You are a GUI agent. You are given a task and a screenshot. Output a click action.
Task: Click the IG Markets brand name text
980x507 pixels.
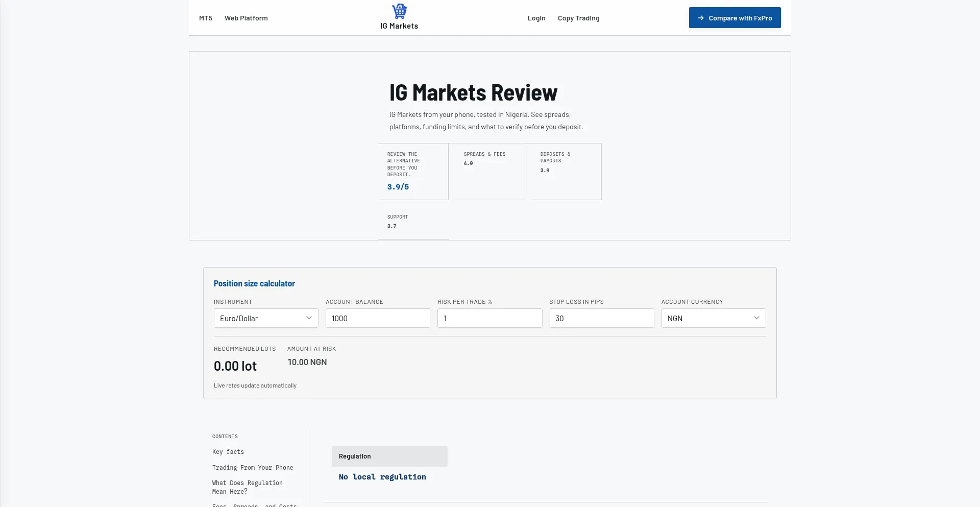point(399,26)
